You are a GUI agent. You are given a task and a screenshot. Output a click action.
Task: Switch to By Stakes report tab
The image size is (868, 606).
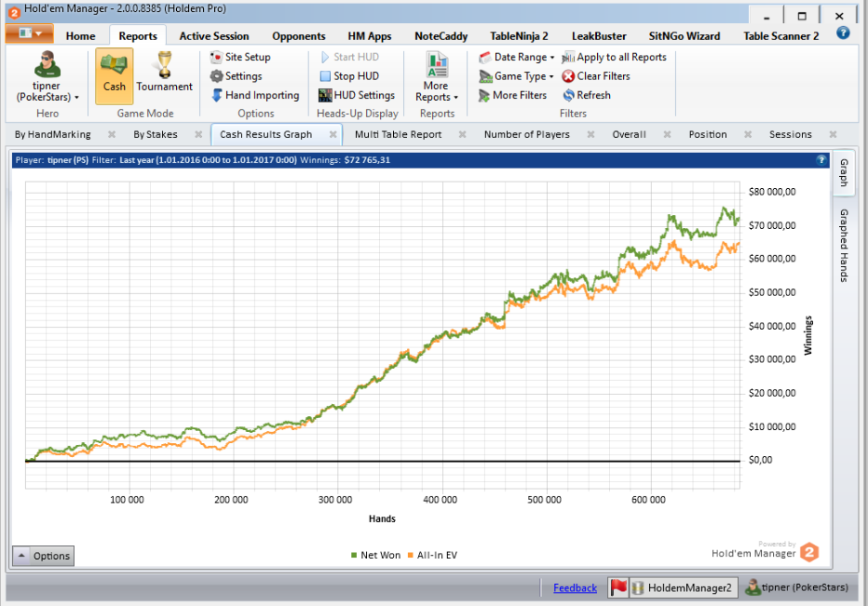click(x=156, y=134)
